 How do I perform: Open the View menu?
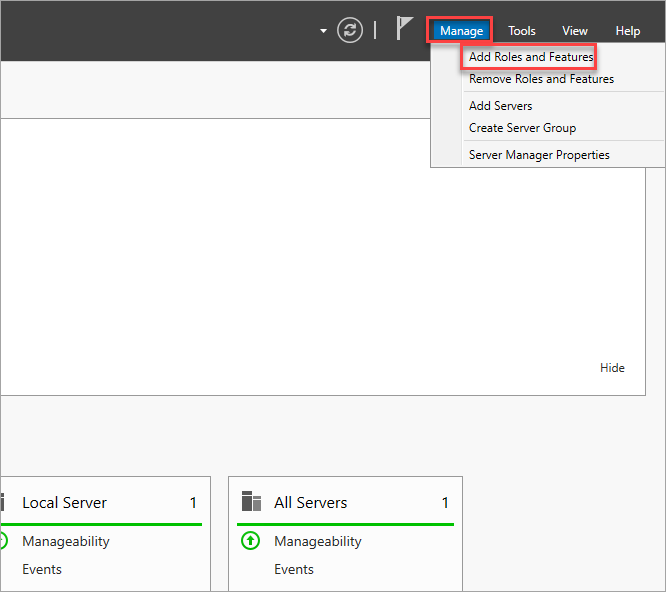[x=575, y=31]
